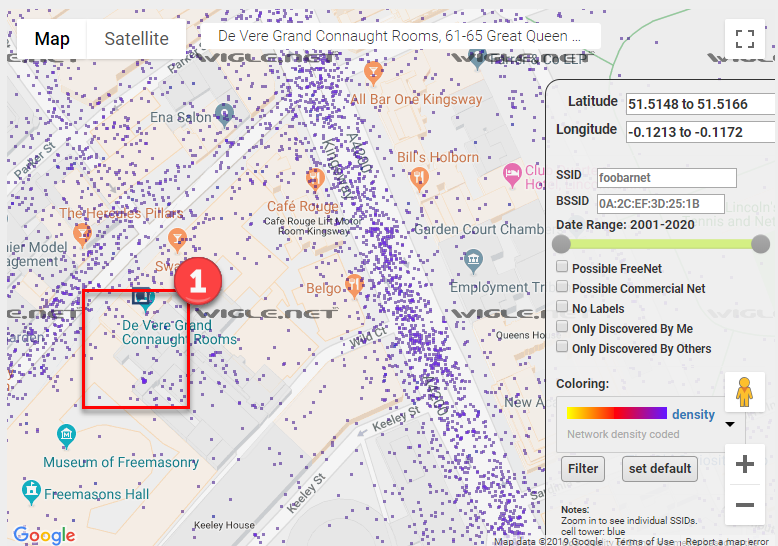
Task: Click the De Vere Grand address search box
Action: click(x=400, y=36)
